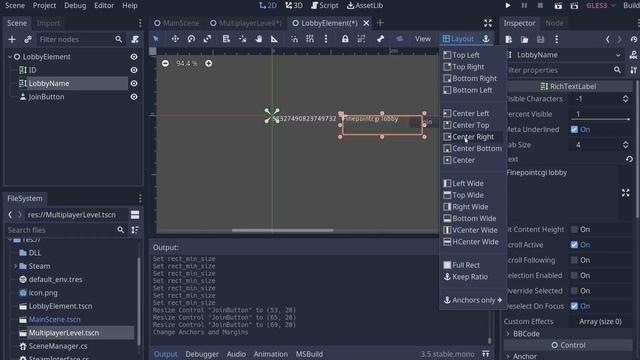Adjust Visible Characters stepper arrows
The width and height of the screenshot is (640, 360).
[625, 99]
